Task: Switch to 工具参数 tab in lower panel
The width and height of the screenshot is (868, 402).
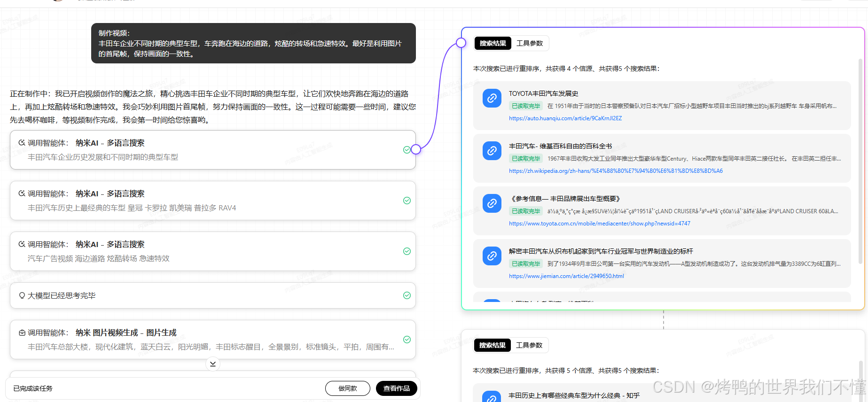Action: (529, 345)
